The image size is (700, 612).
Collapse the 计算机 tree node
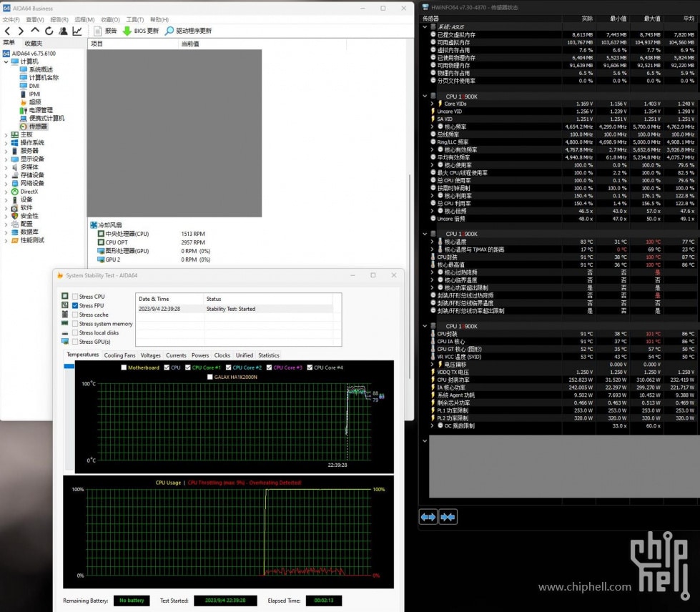pyautogui.click(x=6, y=61)
